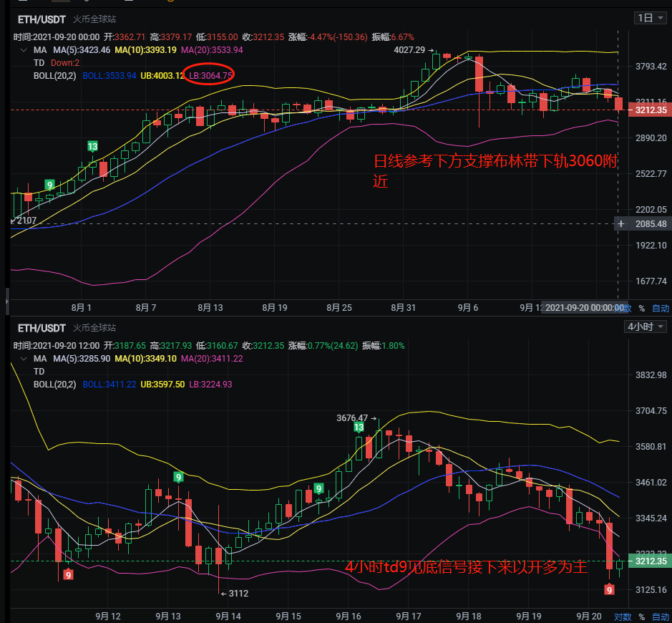Screen dimensions: 672x623
Task: Click the 3676.47 high price marker
Action: [356, 417]
